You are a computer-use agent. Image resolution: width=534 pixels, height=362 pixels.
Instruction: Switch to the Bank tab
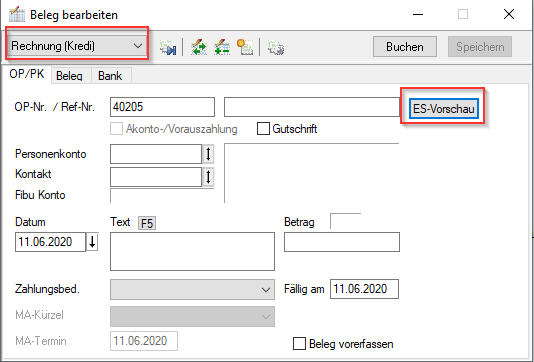coord(110,76)
